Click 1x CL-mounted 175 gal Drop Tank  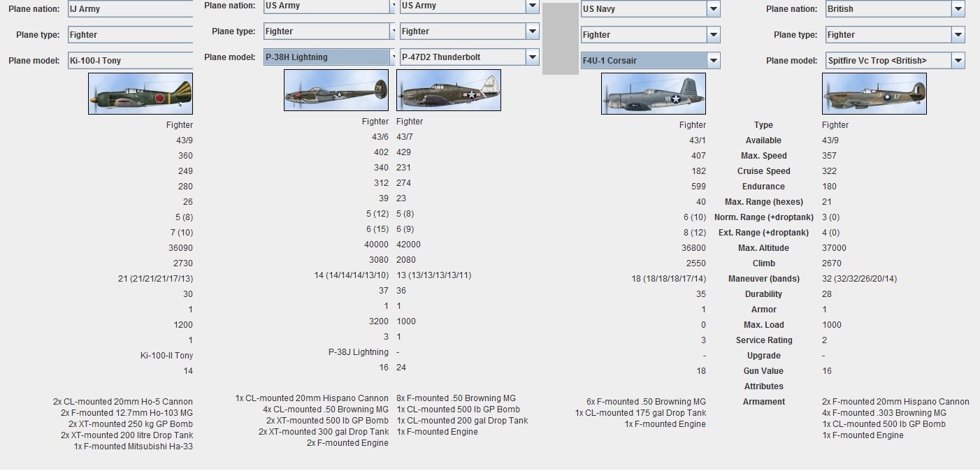tap(641, 413)
